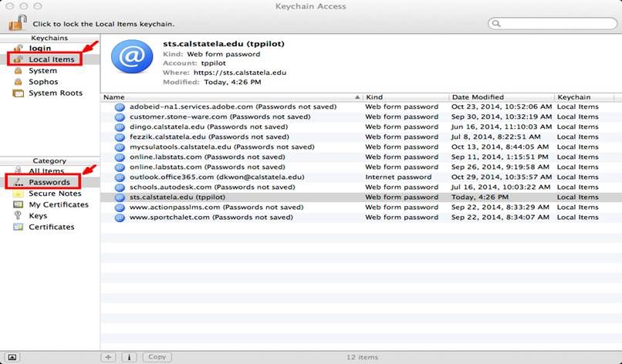
Task: Click the magnifier icon in search field
Action: [x=496, y=23]
